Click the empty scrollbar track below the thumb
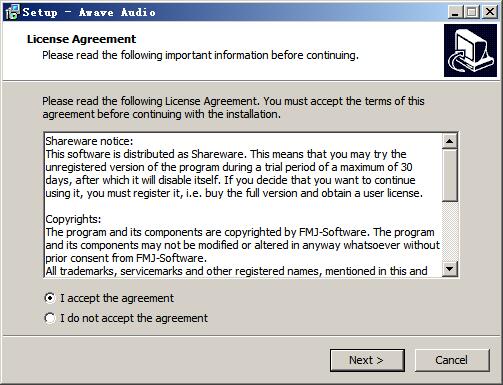Image resolution: width=503 pixels, height=385 pixels. coord(450,231)
